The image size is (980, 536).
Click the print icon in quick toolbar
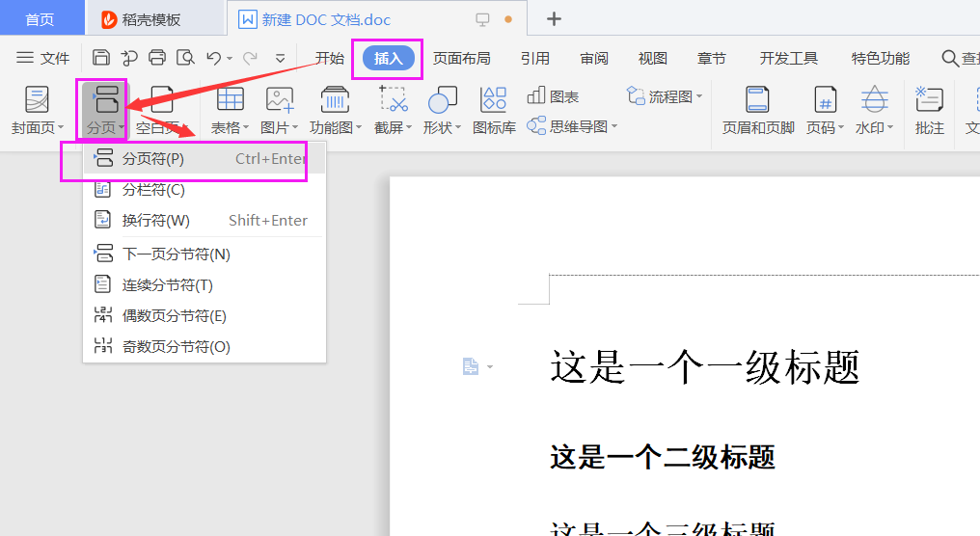[157, 58]
